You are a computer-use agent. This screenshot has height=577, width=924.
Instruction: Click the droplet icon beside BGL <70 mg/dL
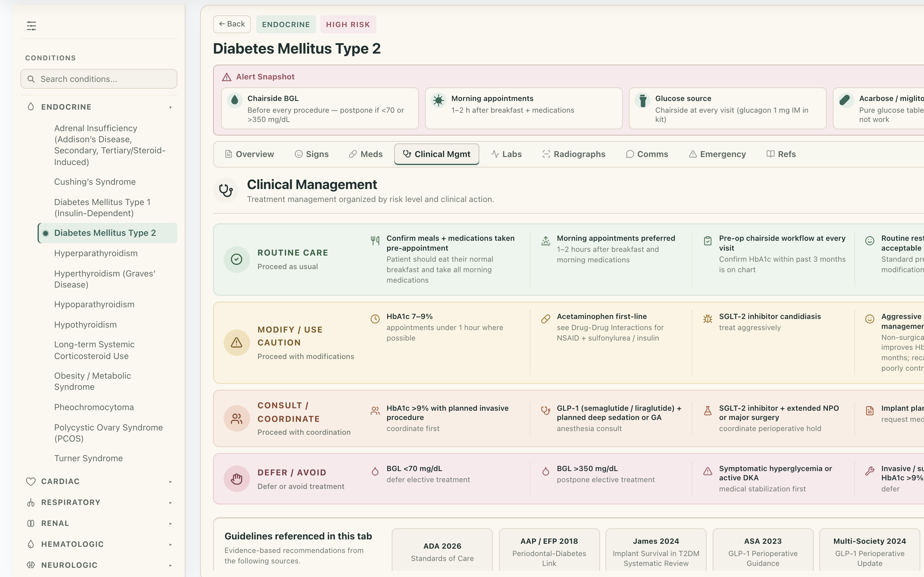(x=375, y=471)
